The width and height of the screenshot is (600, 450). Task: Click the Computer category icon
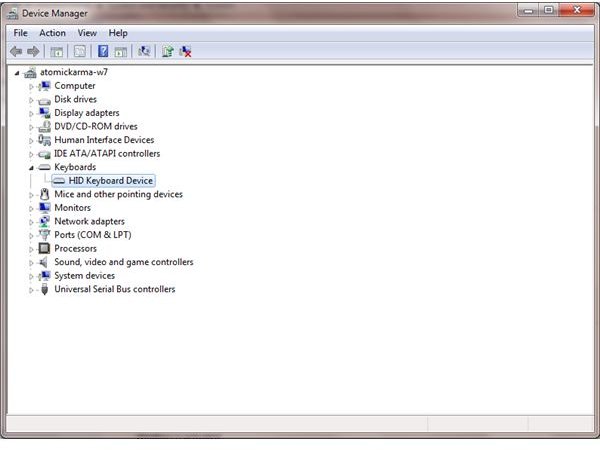[44, 86]
